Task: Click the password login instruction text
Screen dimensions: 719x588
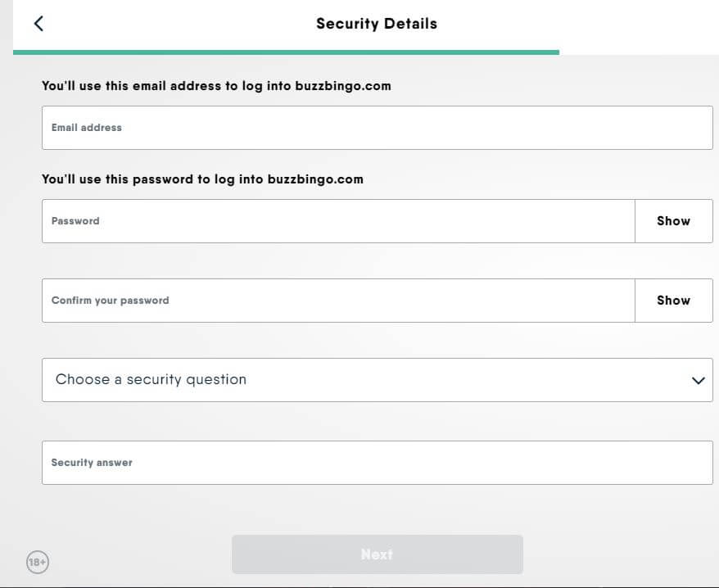Action: tap(202, 179)
